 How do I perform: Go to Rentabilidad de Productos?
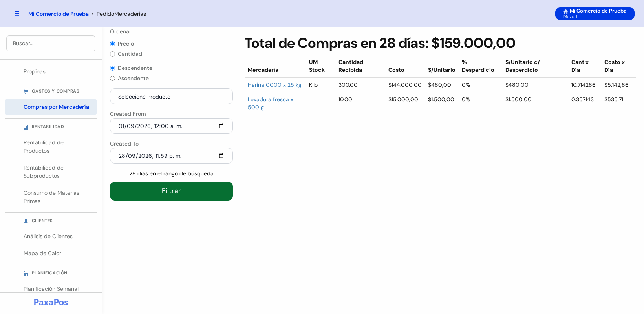click(x=51, y=147)
